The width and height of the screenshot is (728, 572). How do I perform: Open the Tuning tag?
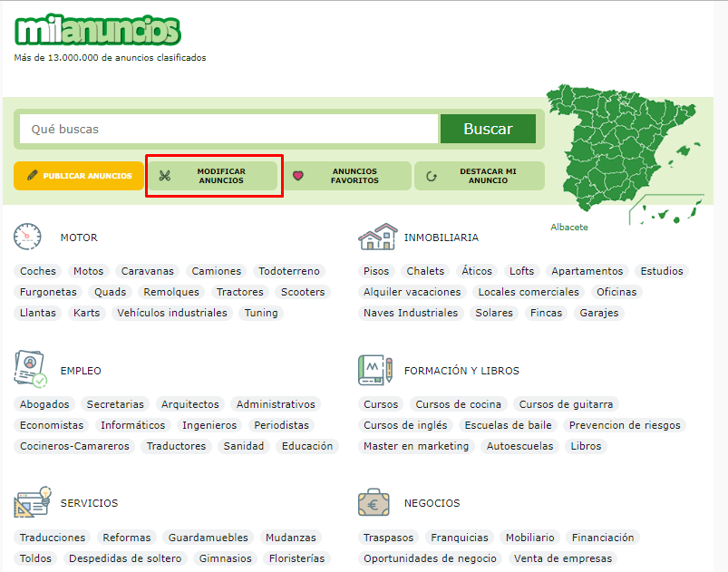[261, 313]
